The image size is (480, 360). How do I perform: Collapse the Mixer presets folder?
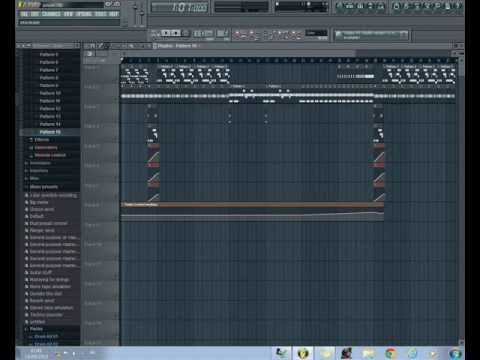coord(44,187)
